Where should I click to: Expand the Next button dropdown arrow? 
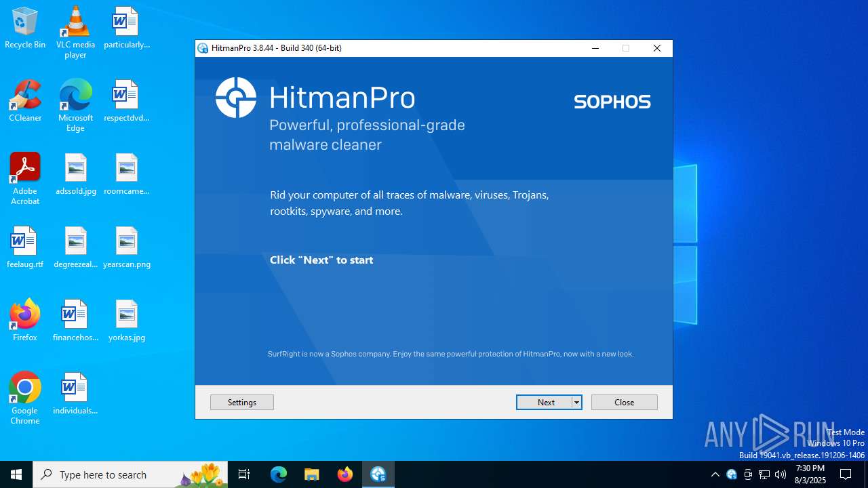(x=576, y=403)
